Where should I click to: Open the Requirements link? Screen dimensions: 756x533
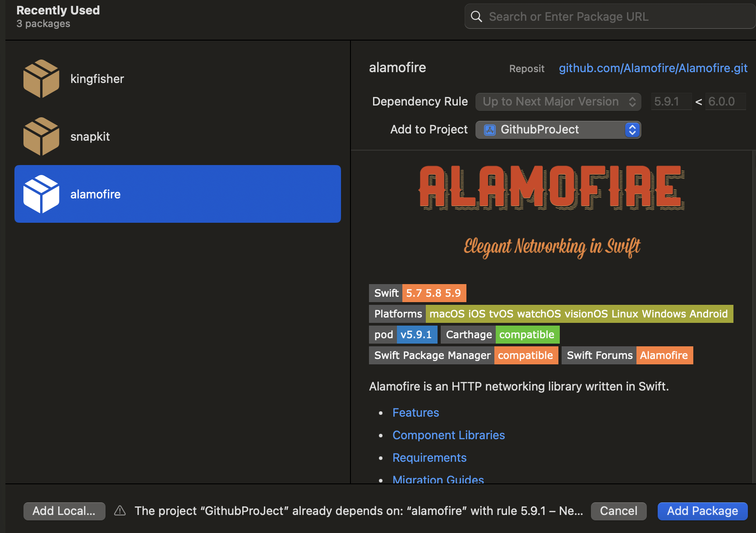429,458
